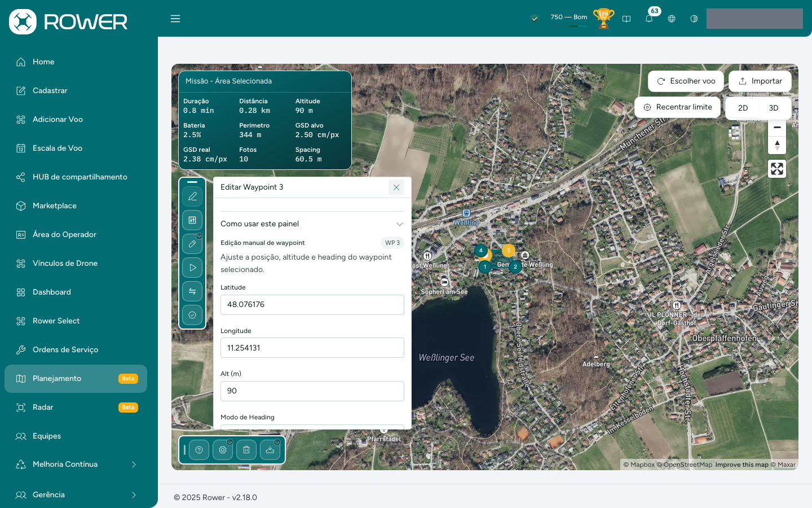Open the book documentation icon
This screenshot has height=508, width=812.
[626, 19]
